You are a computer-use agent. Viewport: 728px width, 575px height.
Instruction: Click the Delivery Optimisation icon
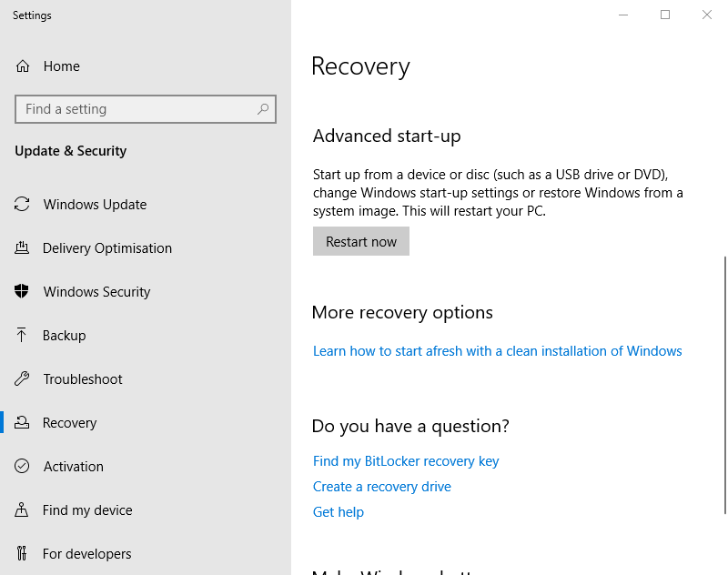click(x=23, y=248)
